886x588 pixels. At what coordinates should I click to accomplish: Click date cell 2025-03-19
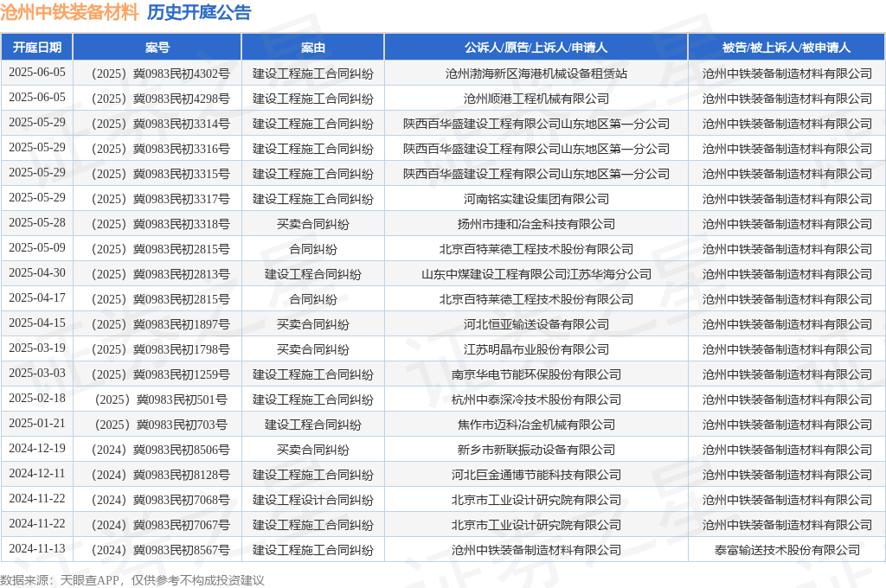[x=37, y=348]
